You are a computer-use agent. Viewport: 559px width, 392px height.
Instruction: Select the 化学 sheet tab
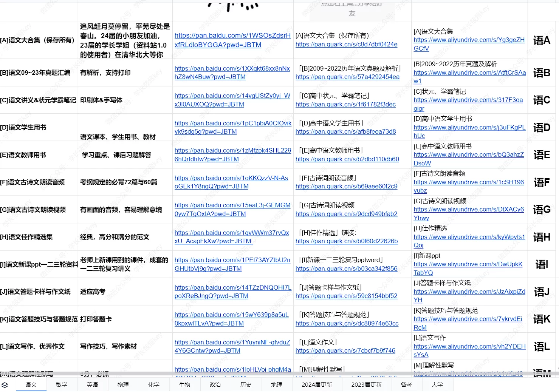coord(153,385)
